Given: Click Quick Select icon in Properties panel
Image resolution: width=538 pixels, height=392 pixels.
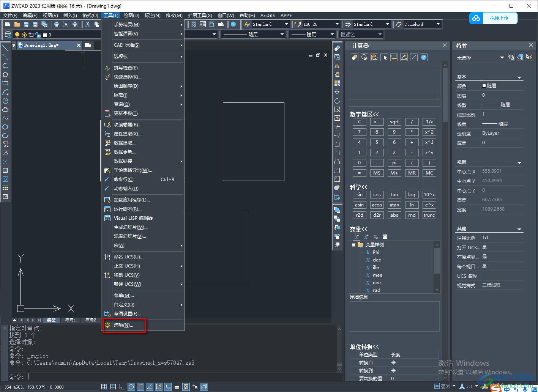Looking at the screenshot, I should pyautogui.click(x=529, y=57).
